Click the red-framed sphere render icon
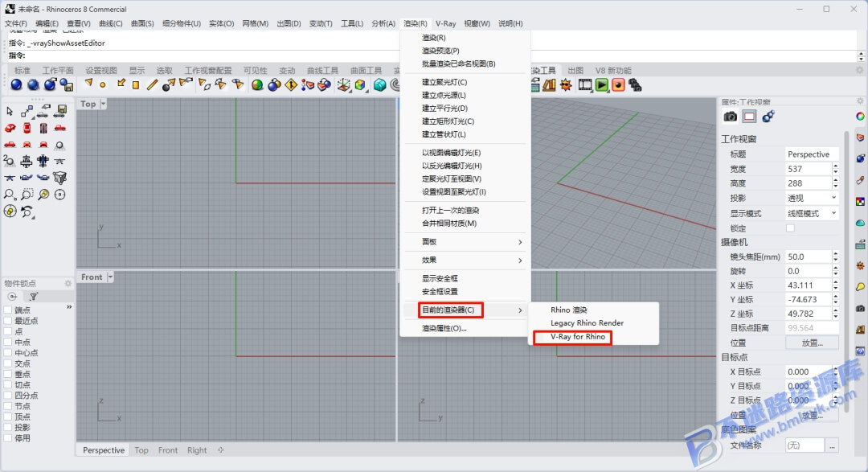The height and width of the screenshot is (472, 868). (618, 84)
